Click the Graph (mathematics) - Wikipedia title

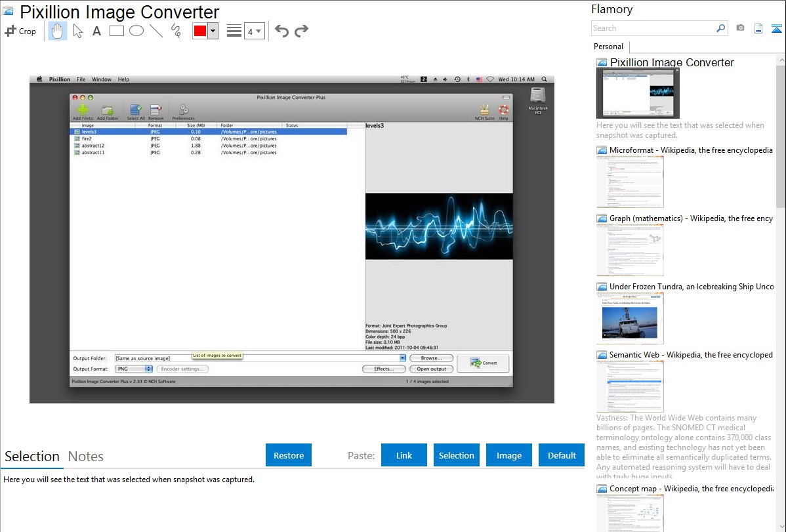(691, 218)
